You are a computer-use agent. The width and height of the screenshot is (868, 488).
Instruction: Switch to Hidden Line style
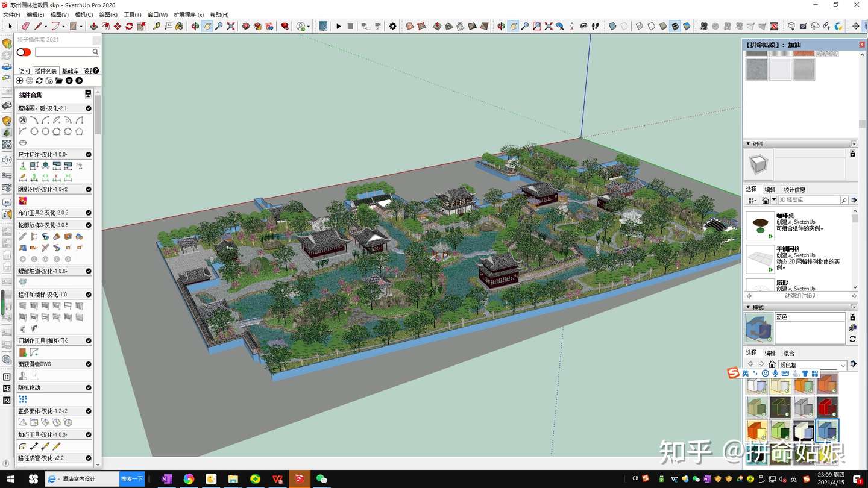tap(651, 26)
